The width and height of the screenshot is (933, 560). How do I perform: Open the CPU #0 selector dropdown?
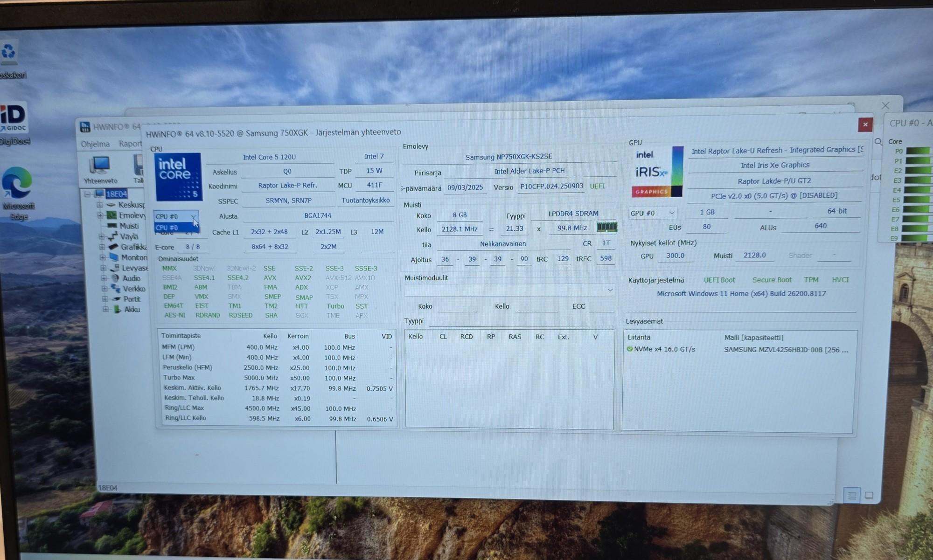[x=176, y=216]
